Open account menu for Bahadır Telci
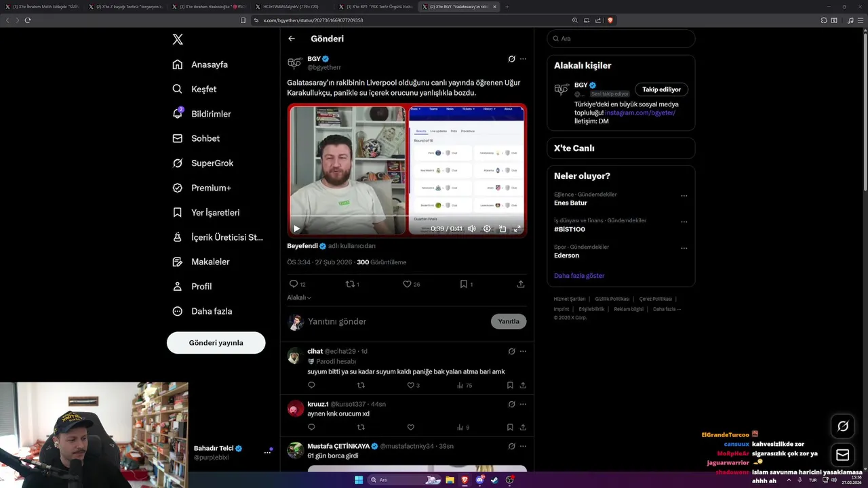This screenshot has height=488, width=868. (x=267, y=452)
